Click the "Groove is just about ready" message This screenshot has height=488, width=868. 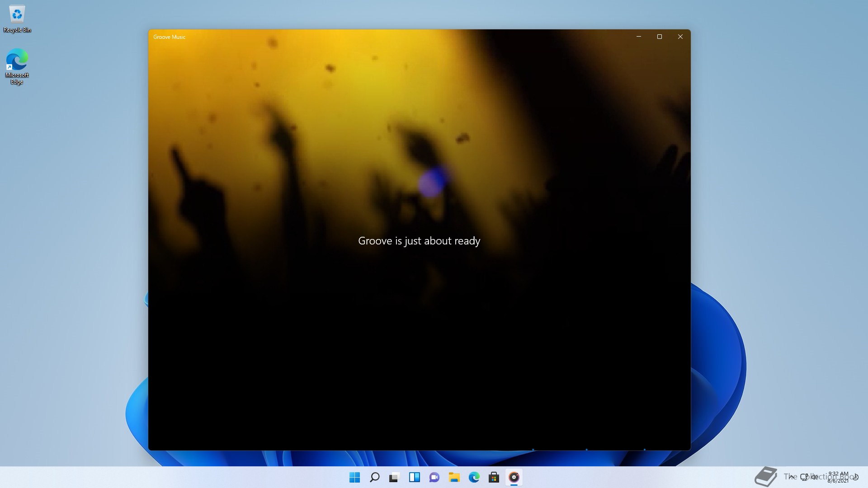pos(419,241)
